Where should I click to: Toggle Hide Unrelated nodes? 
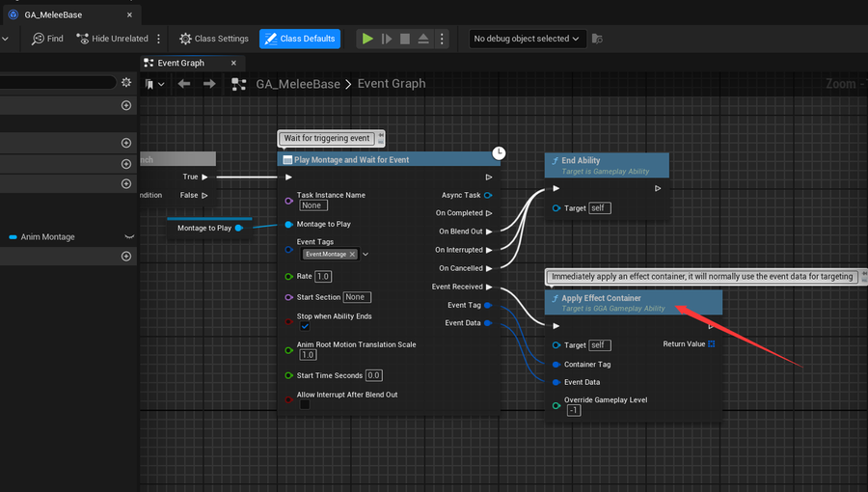113,39
